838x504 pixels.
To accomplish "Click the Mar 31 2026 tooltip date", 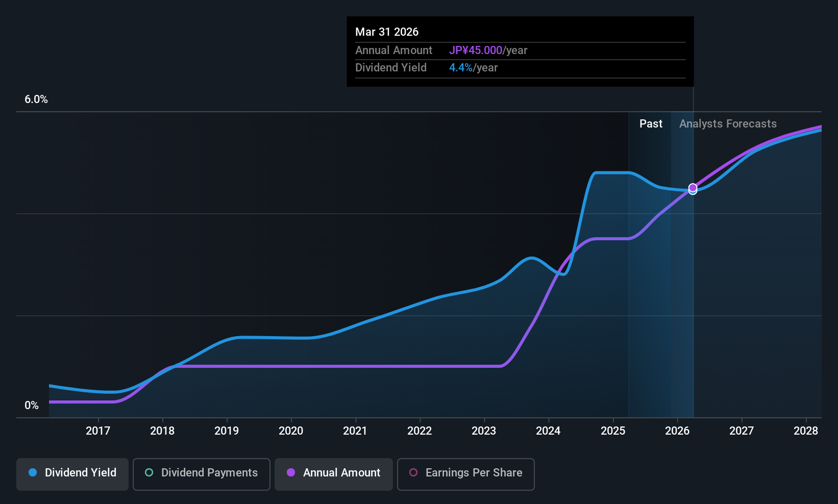I will [387, 32].
